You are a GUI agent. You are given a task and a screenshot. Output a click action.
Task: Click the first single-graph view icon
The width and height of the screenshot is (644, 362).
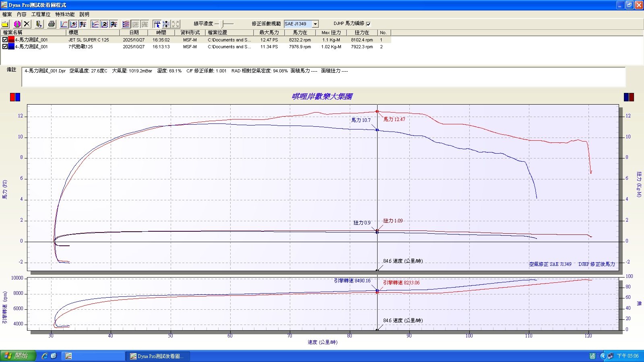[x=64, y=24]
